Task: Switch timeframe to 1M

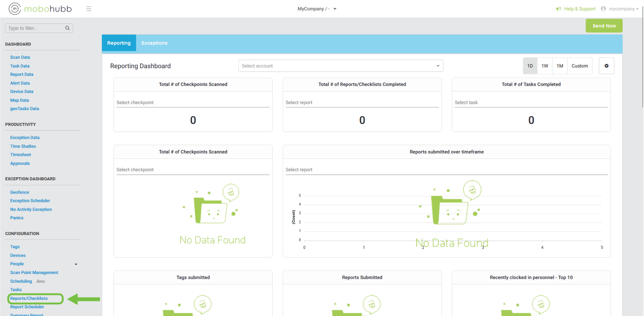Action: 560,66
